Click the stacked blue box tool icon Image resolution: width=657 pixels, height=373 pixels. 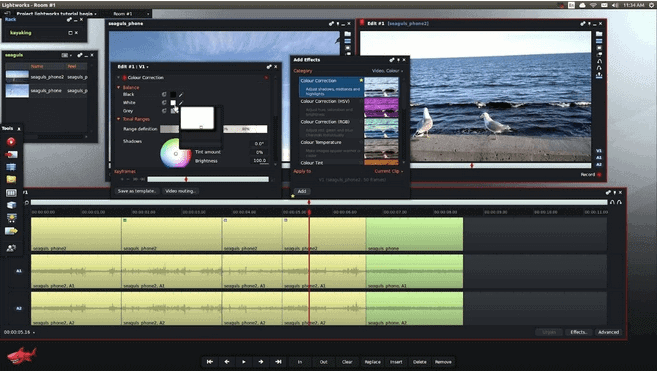[11, 205]
